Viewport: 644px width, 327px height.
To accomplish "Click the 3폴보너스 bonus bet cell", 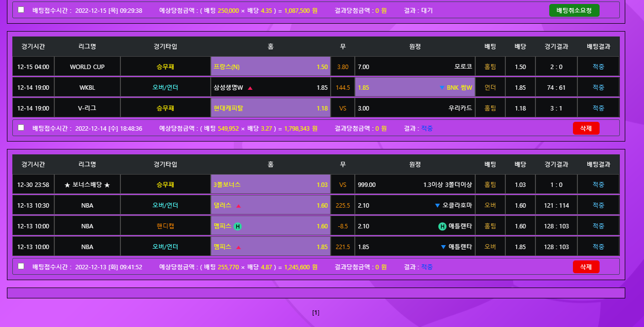I will [x=270, y=185].
